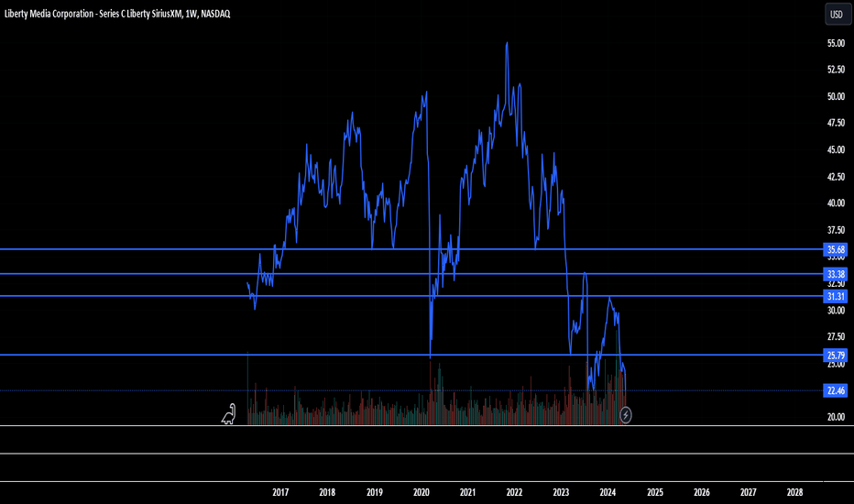Click the 2020 label on the time axis
The image size is (854, 504).
421,492
